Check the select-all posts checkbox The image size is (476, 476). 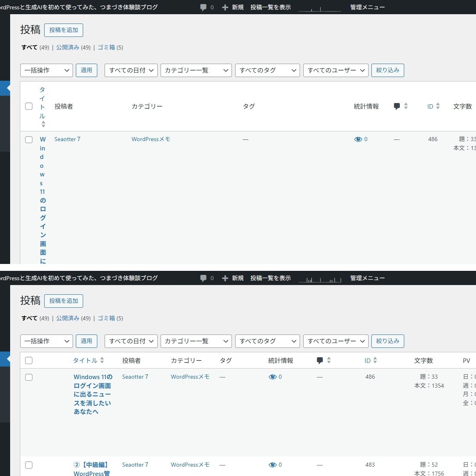click(x=29, y=360)
